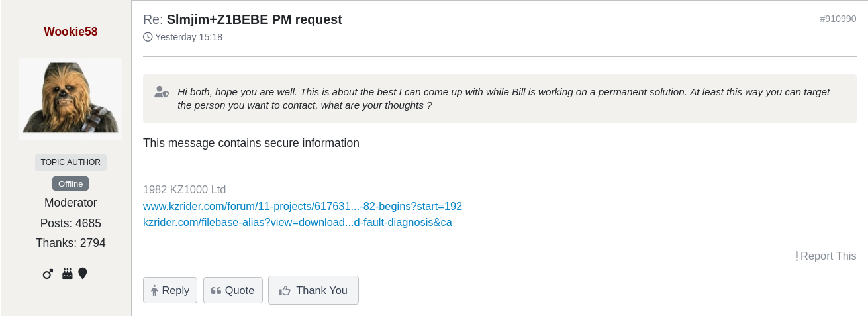Click the user icon in the quoted message
The height and width of the screenshot is (316, 868).
click(x=161, y=92)
